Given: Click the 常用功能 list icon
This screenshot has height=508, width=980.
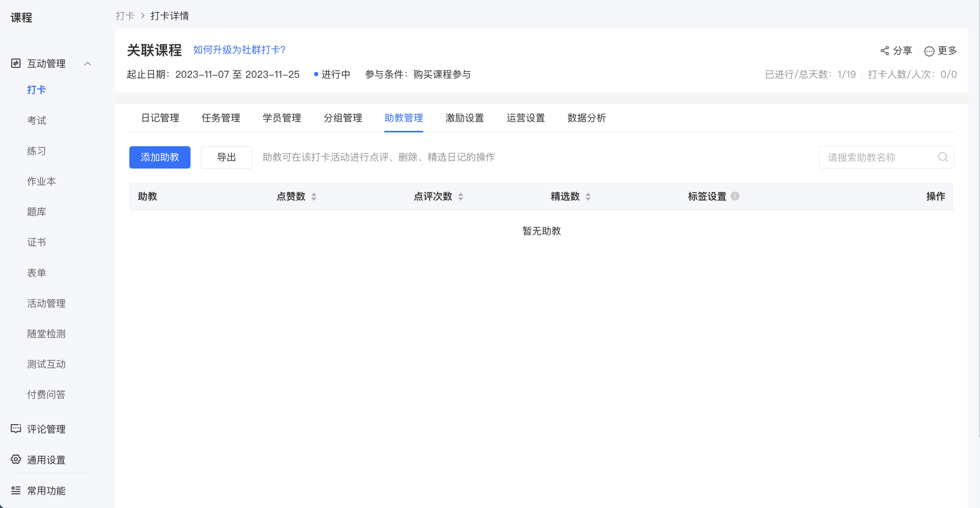Looking at the screenshot, I should [x=16, y=490].
